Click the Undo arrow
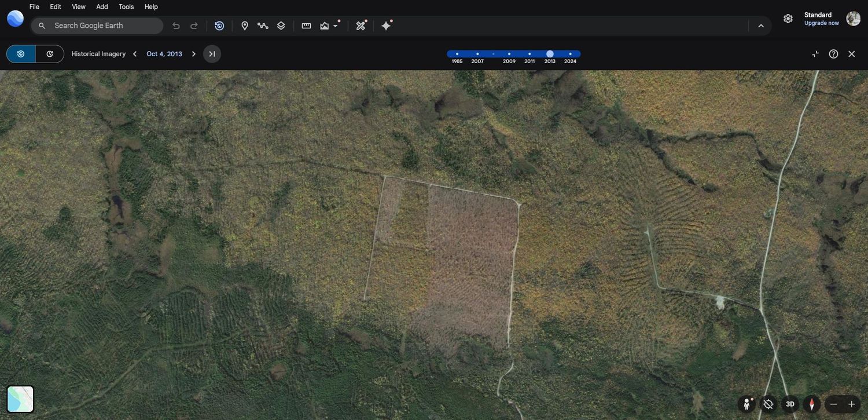The height and width of the screenshot is (420, 868). 176,25
